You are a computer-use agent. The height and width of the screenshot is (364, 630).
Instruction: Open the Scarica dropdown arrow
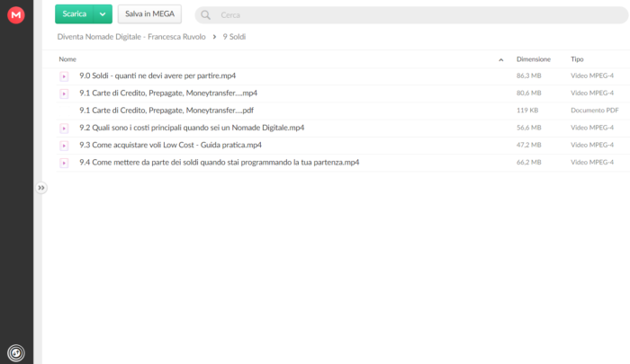(103, 14)
